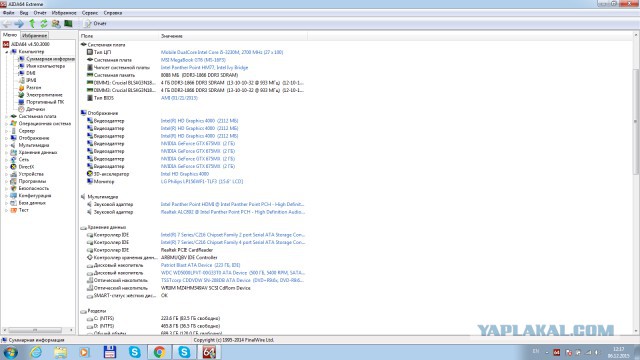The width and height of the screenshot is (640, 360).
Task: Expand the Сеть tree node
Action: coord(7,160)
